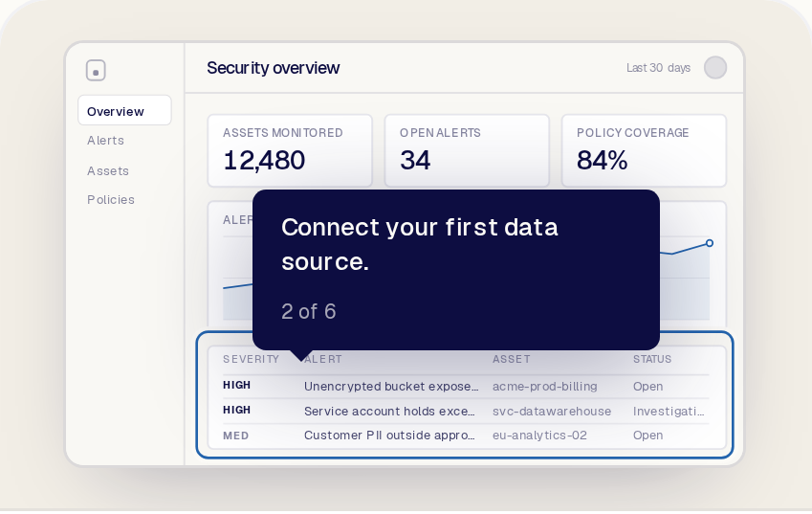Open the Open Alerts 34 card
This screenshot has height=514, width=812.
coord(467,151)
